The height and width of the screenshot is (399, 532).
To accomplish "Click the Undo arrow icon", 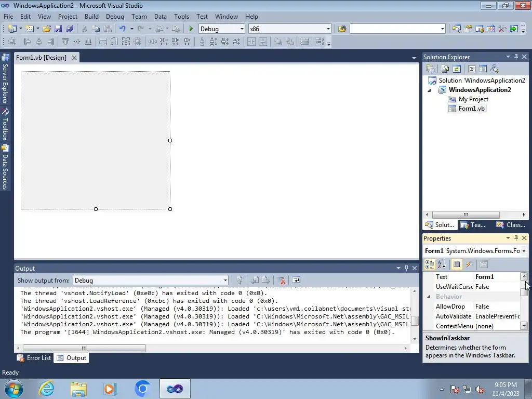I will coord(123,29).
